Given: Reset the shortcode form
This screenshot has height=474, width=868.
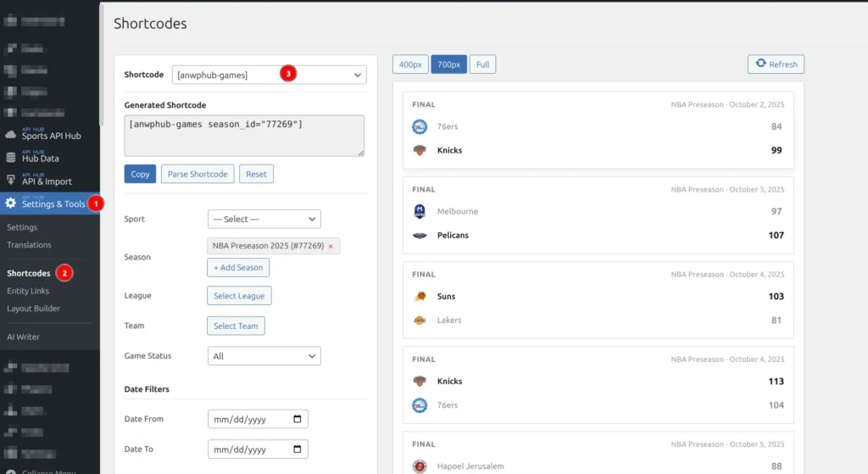Looking at the screenshot, I should coord(256,174).
